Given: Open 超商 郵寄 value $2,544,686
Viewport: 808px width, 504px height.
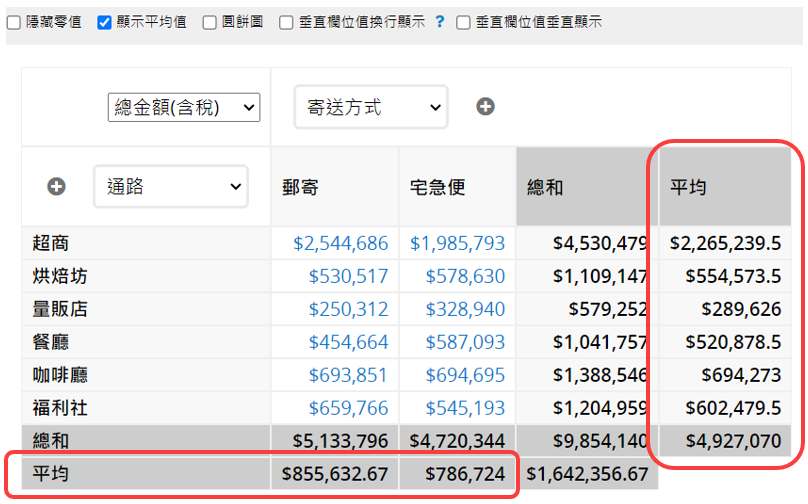Looking at the screenshot, I should pyautogui.click(x=340, y=243).
